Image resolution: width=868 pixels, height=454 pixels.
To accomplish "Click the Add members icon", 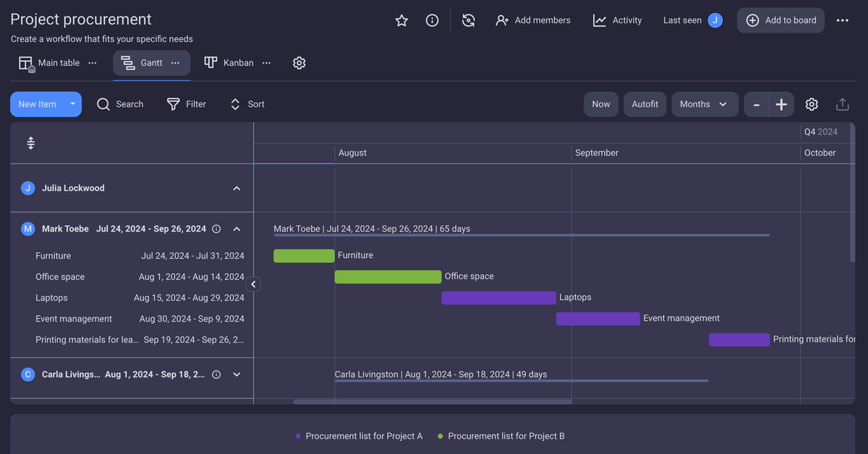I will point(503,20).
